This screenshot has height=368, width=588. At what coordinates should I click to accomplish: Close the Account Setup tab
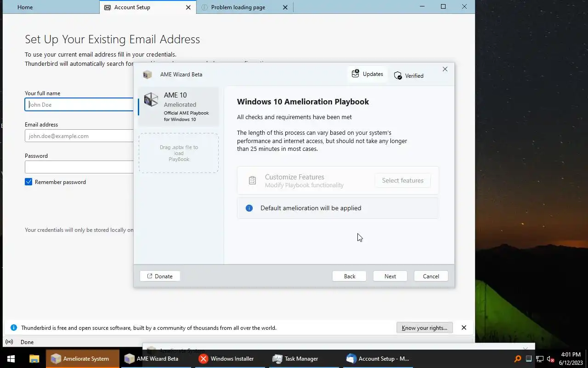[x=188, y=7]
